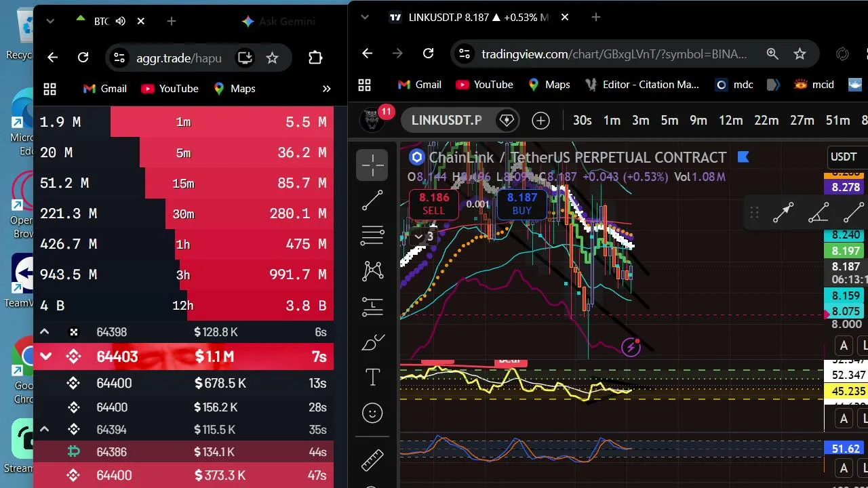Open the chart patterns tool

372,271
